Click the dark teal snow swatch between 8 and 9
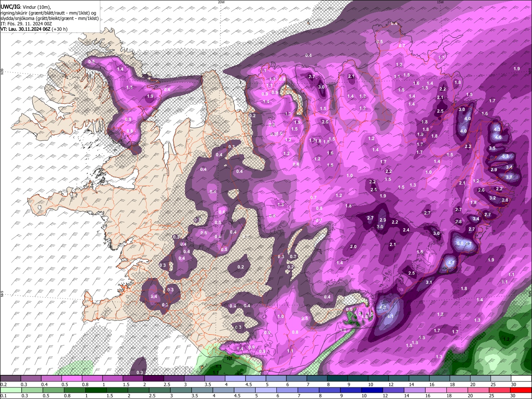 [337, 378]
